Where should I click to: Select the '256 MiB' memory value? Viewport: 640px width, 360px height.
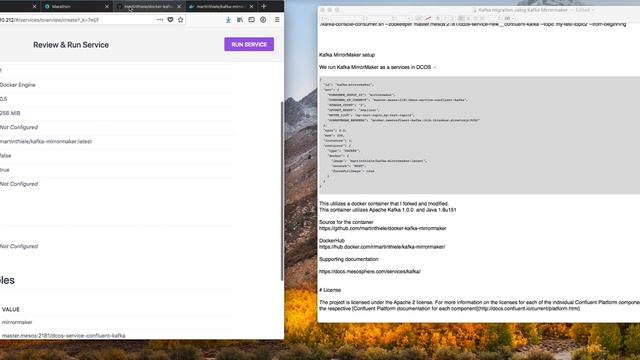tap(10, 113)
